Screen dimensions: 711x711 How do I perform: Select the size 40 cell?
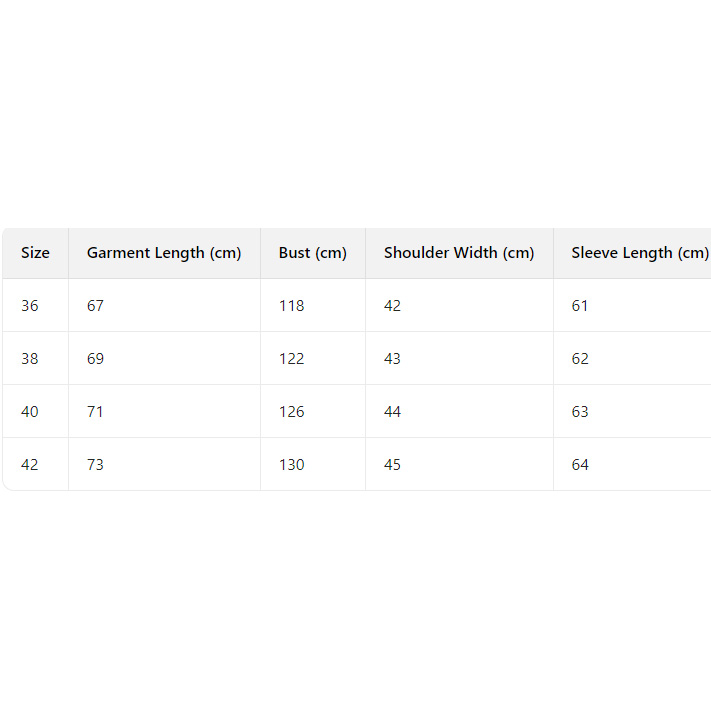click(x=30, y=412)
